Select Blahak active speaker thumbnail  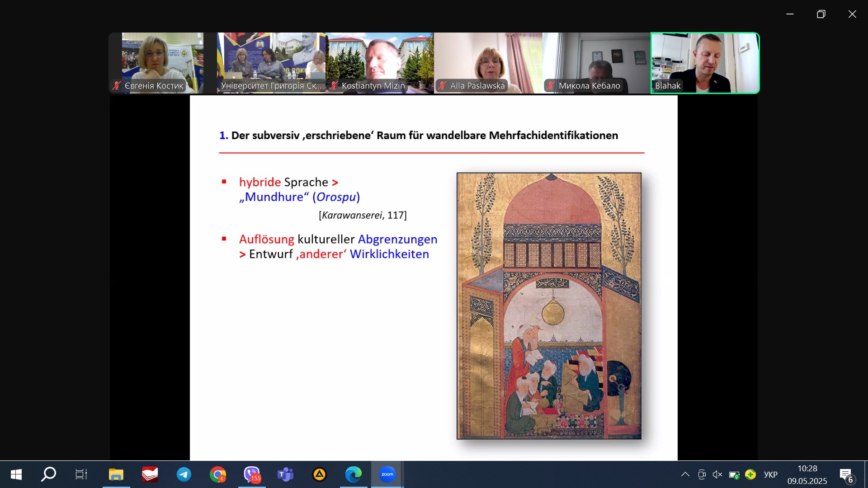tap(705, 63)
